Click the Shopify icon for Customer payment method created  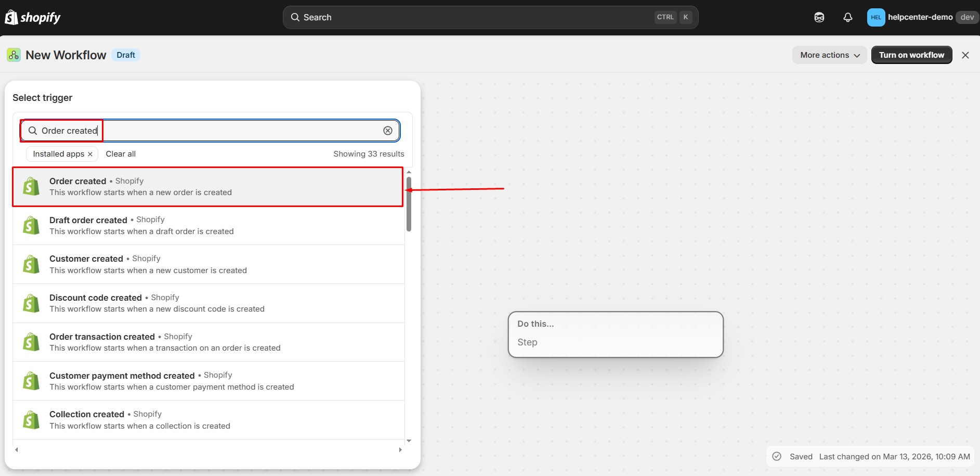[31, 381]
